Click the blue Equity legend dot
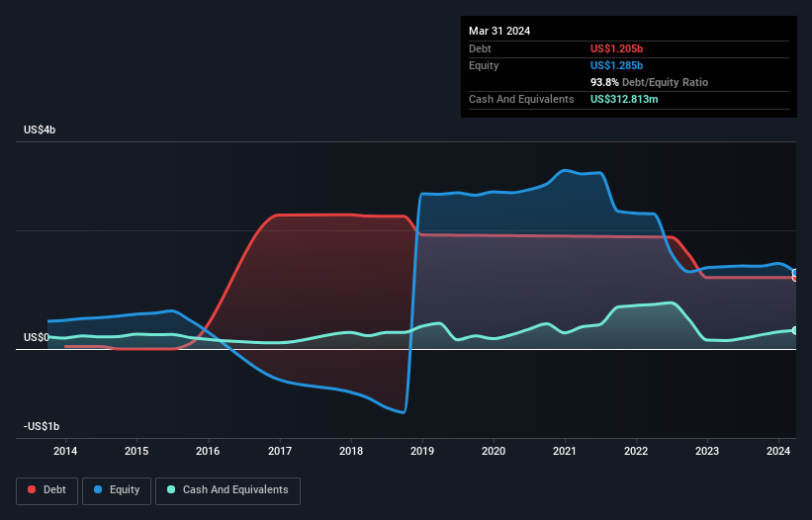This screenshot has height=520, width=812. (x=98, y=489)
